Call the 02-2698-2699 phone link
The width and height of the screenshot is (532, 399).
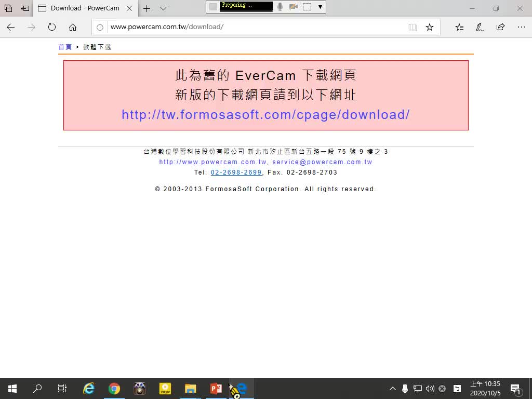click(236, 172)
